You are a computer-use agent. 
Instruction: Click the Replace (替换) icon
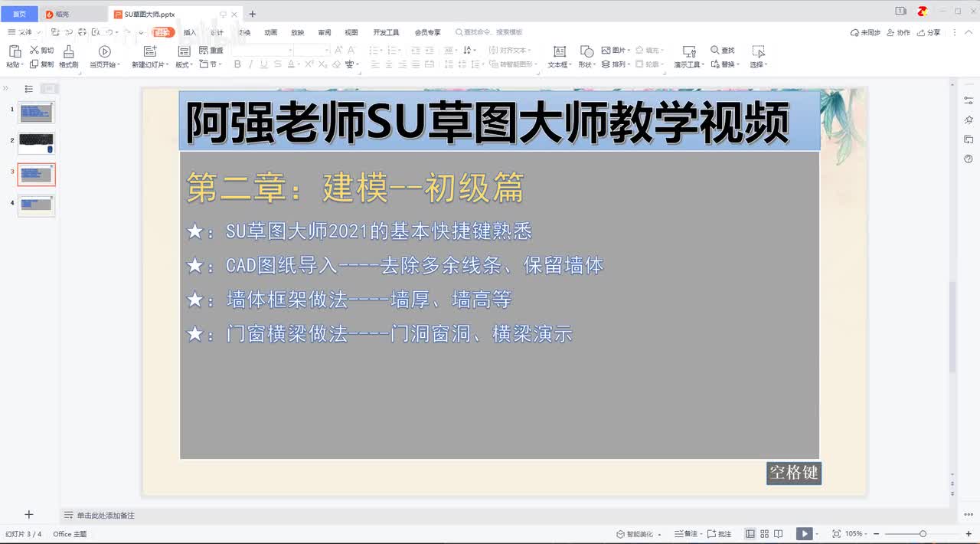click(x=715, y=64)
